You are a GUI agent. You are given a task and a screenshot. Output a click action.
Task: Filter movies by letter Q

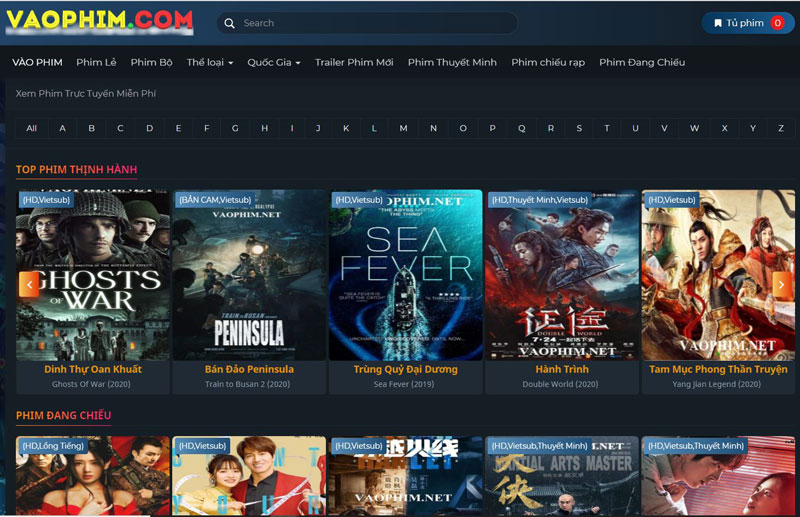(x=521, y=128)
